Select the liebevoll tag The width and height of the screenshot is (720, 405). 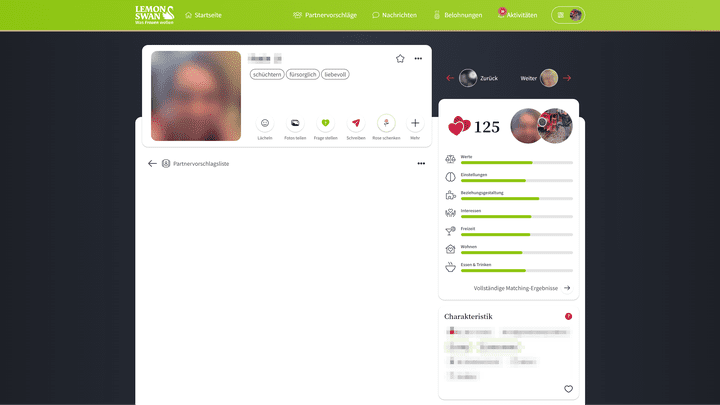(335, 74)
